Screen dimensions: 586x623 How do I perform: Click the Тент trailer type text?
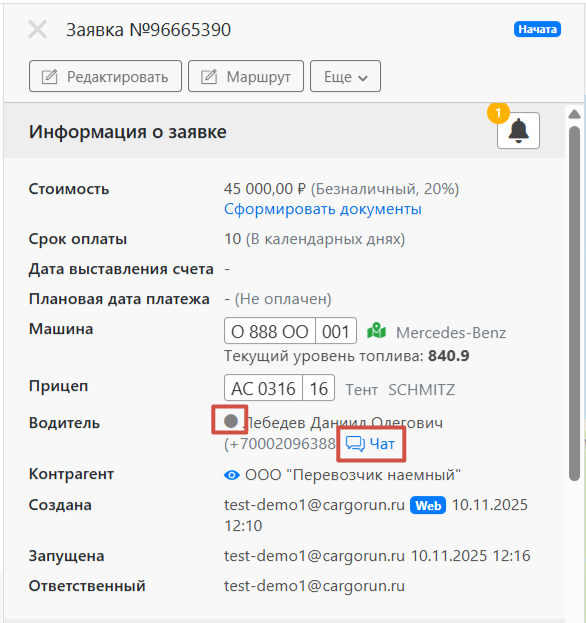[361, 390]
